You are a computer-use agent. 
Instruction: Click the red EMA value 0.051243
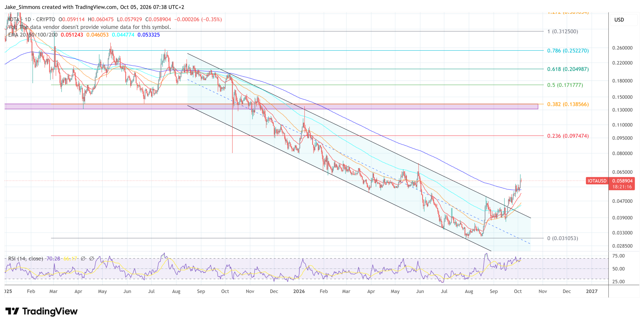[x=72, y=35]
